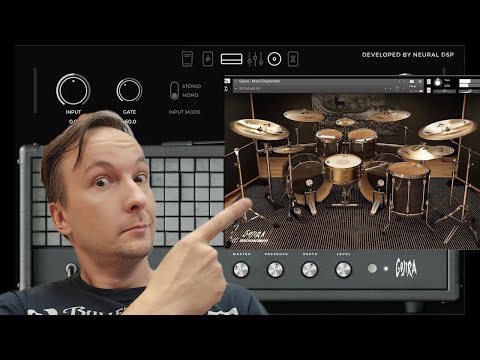
Task: Click the Presence knob on the amp
Action: point(275,269)
